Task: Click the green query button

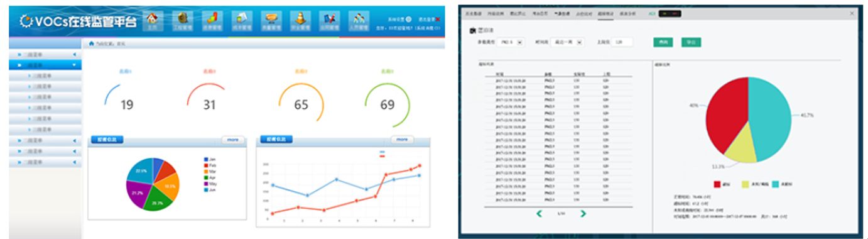Action: click(x=663, y=42)
